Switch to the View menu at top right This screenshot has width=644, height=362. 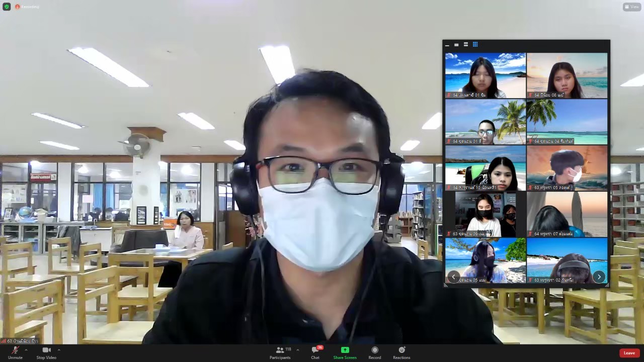coord(632,7)
